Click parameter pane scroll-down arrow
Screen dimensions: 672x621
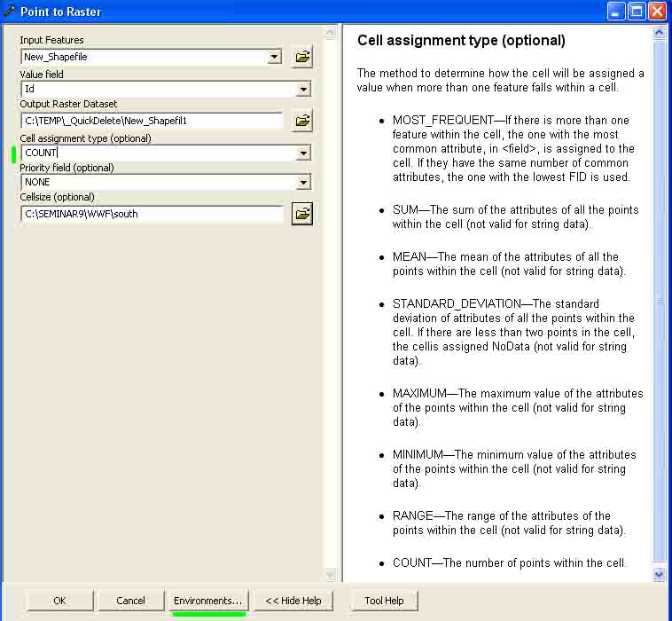click(330, 574)
